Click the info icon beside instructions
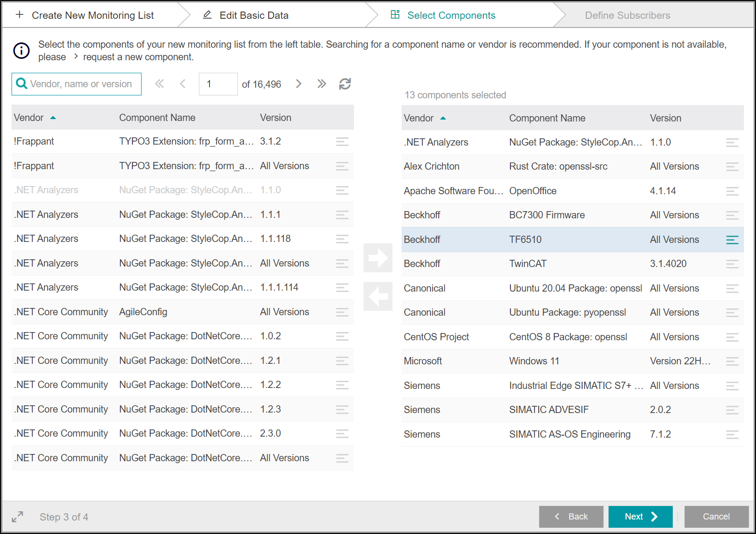 click(x=22, y=50)
